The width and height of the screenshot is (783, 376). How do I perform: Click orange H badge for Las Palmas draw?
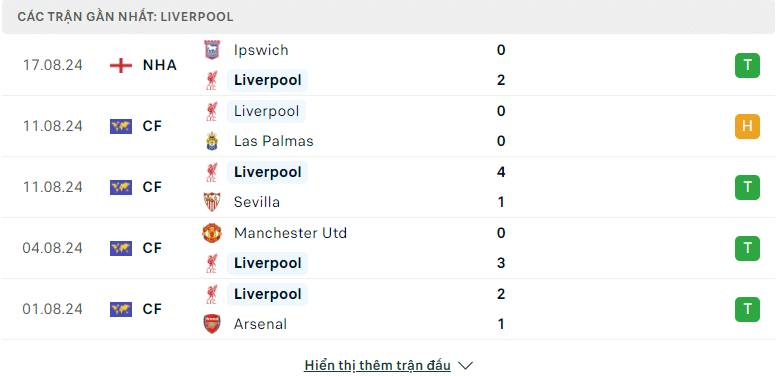747,126
